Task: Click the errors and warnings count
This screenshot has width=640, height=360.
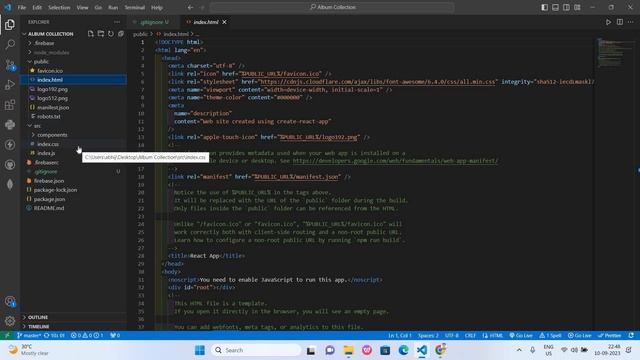Action: pyautogui.click(x=87, y=335)
